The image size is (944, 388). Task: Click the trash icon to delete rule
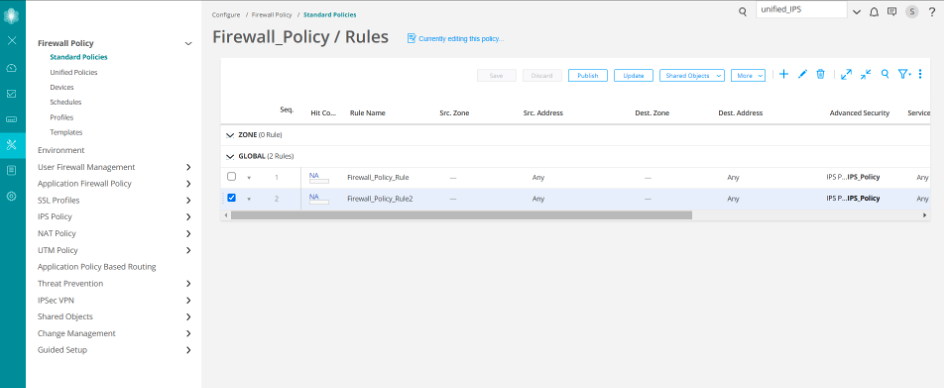click(820, 74)
